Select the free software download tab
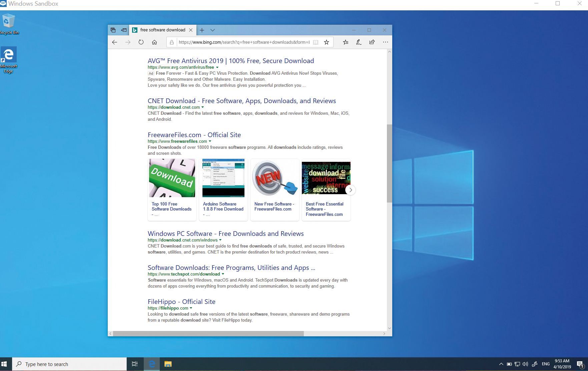Screen dimensions: 588x371 point(162,30)
